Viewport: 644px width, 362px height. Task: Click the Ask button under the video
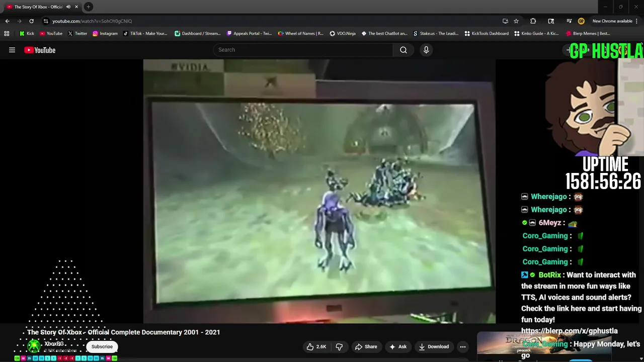pyautogui.click(x=397, y=346)
